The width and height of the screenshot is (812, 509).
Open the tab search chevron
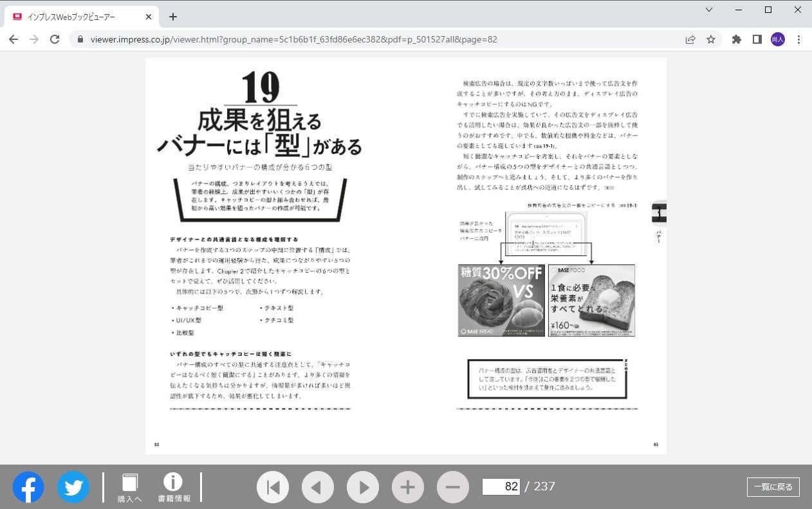(708, 10)
